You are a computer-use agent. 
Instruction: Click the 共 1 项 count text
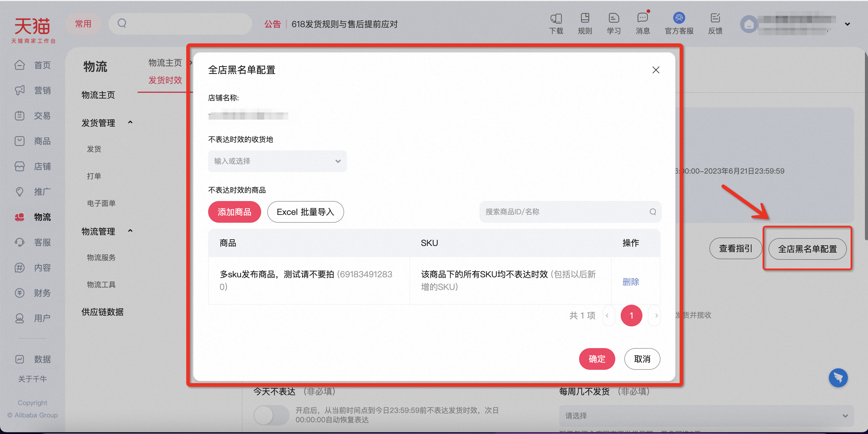(x=582, y=316)
